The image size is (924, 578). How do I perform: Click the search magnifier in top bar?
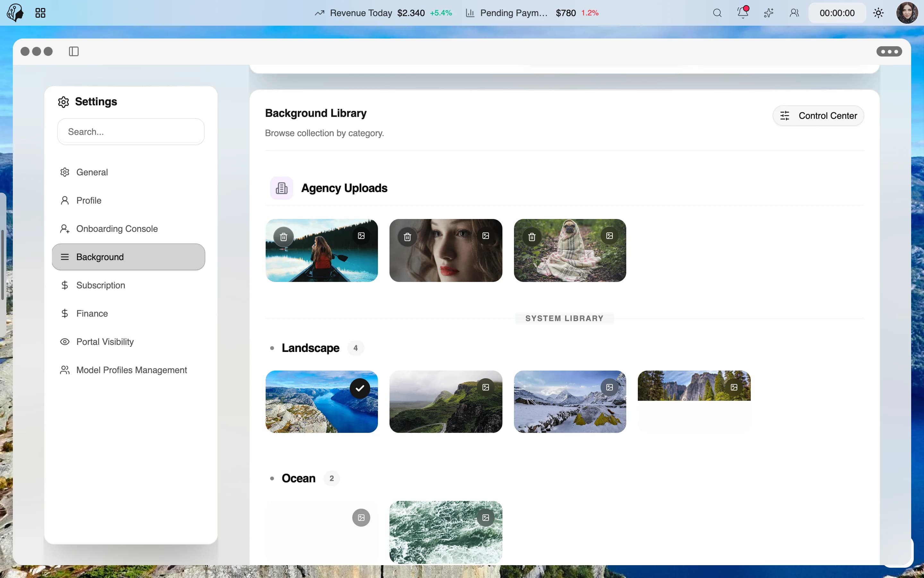tap(717, 13)
